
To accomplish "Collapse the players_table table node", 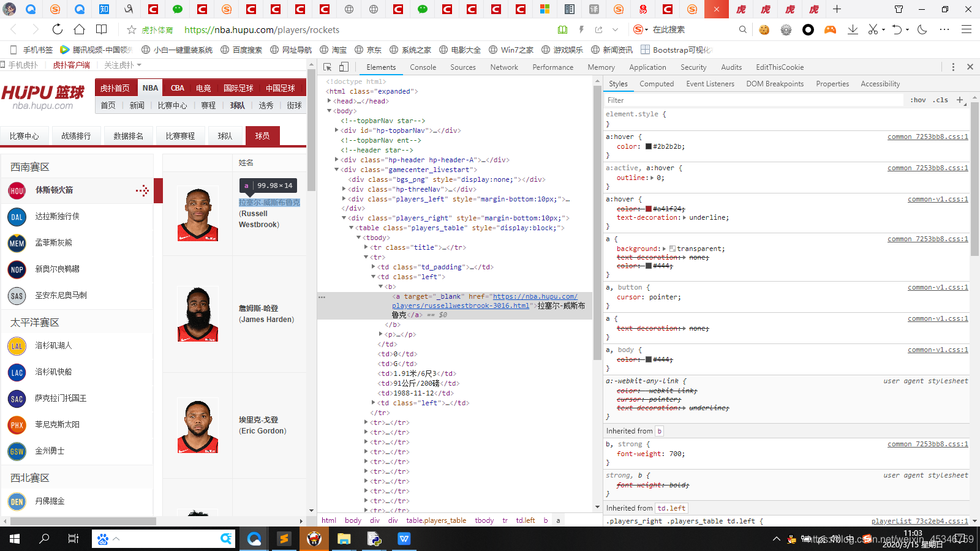I will tap(352, 228).
